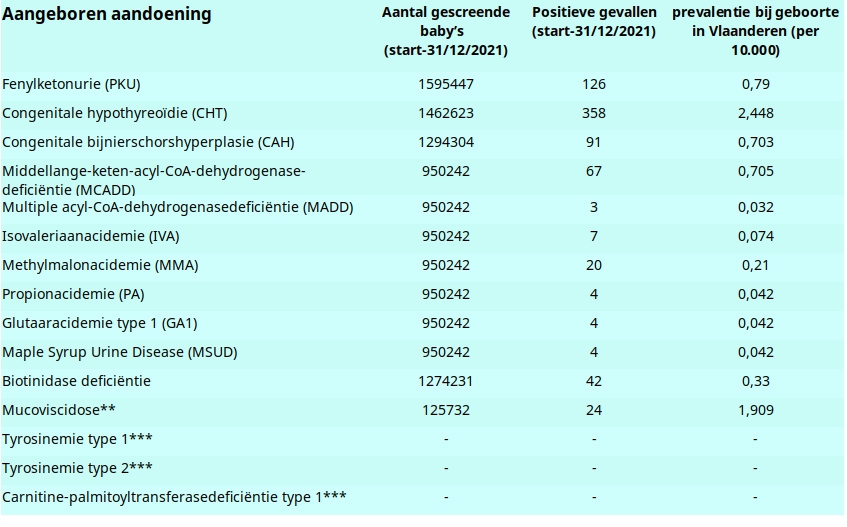The image size is (847, 527).
Task: Click 'Propionacidemie (PA)' row label
Action: pyautogui.click(x=73, y=295)
